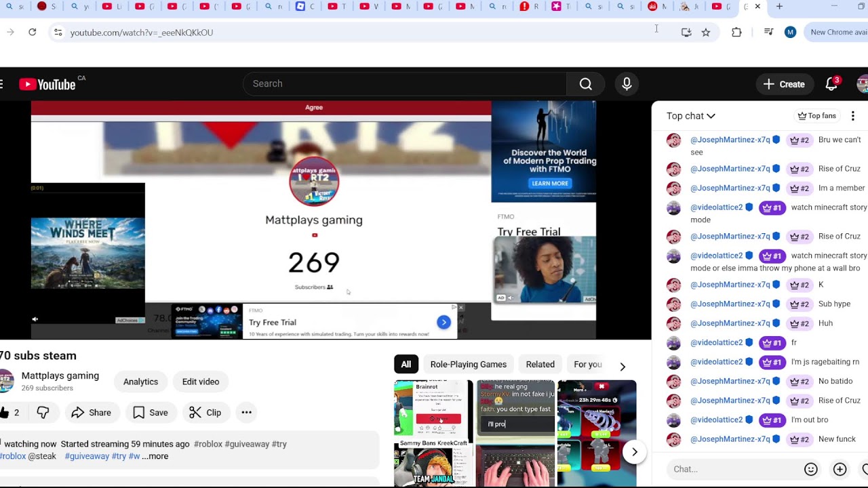Clip the stream with scissors button
Screen dimensions: 868x488
click(x=205, y=412)
